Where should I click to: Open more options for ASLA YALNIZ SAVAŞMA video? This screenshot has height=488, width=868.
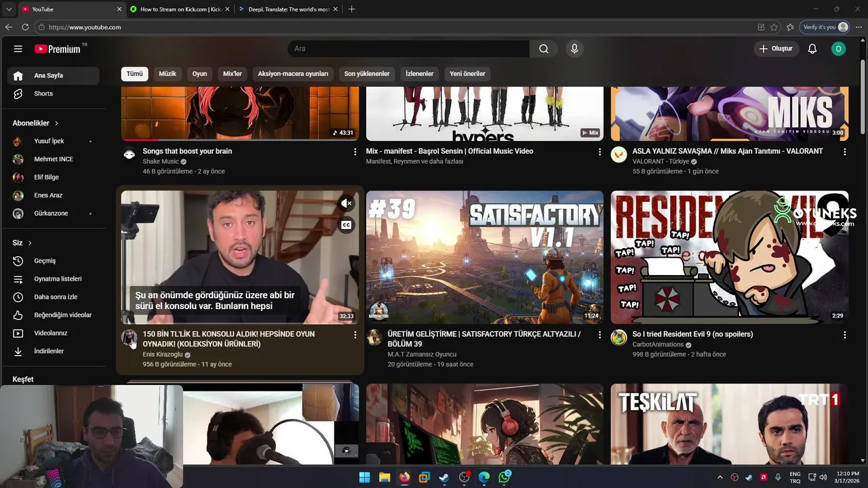point(844,152)
